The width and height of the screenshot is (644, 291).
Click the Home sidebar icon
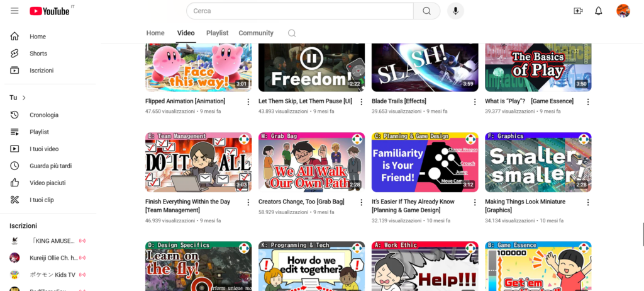14,37
